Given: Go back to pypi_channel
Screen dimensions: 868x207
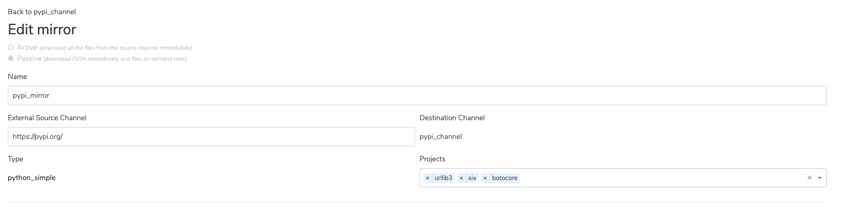Looking at the screenshot, I should click(42, 11).
